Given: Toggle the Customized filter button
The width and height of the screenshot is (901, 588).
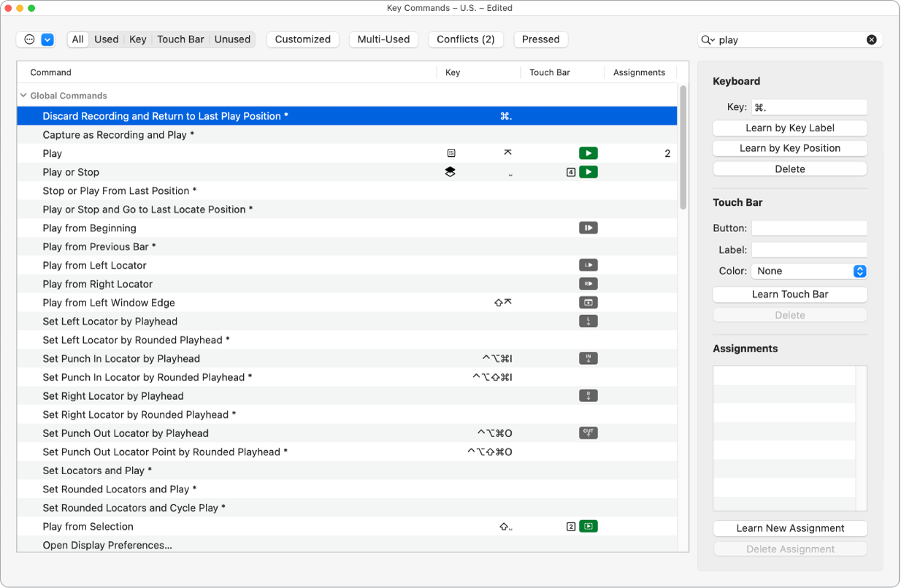Looking at the screenshot, I should click(x=303, y=39).
